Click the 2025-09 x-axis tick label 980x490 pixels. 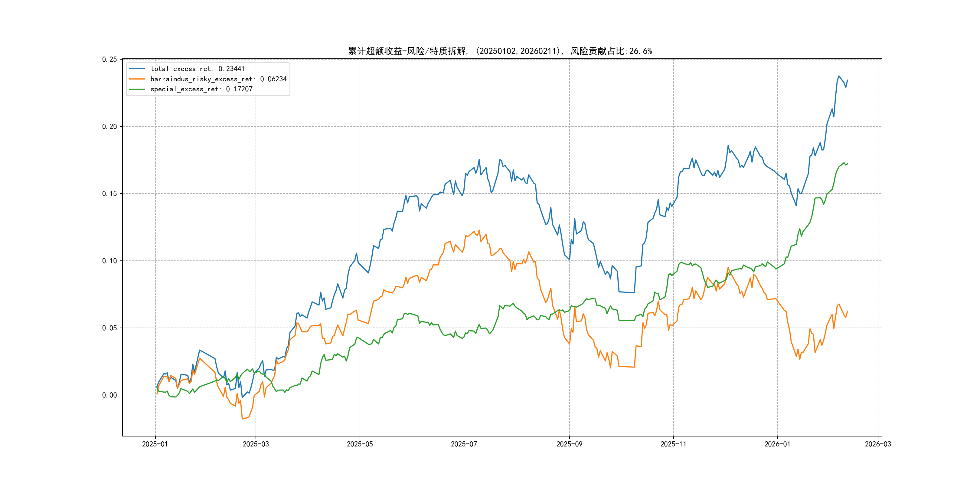(569, 444)
